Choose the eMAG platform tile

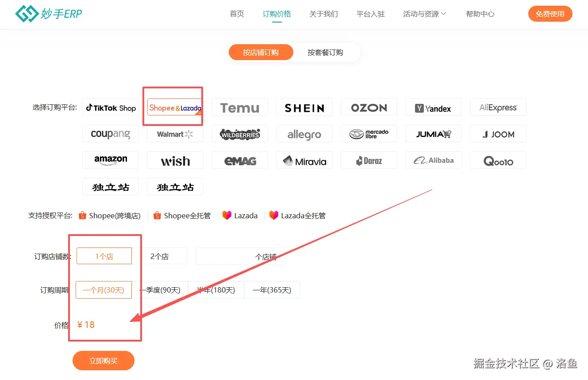[x=240, y=160]
